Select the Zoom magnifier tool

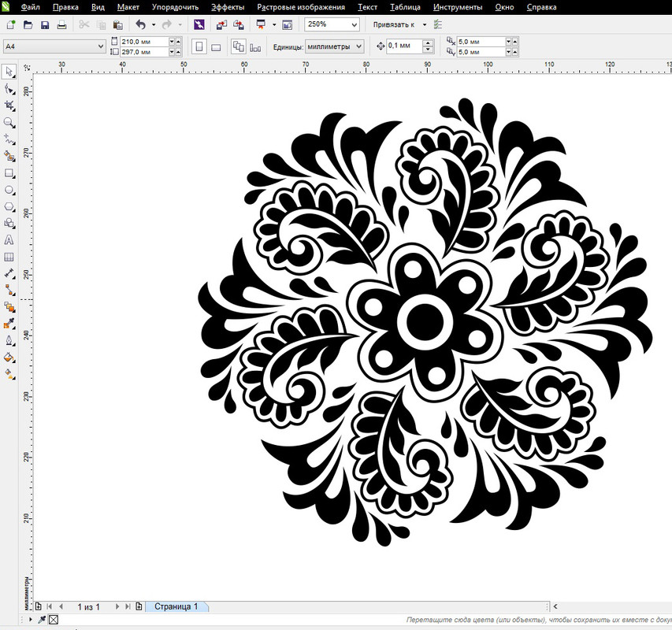pos(9,123)
